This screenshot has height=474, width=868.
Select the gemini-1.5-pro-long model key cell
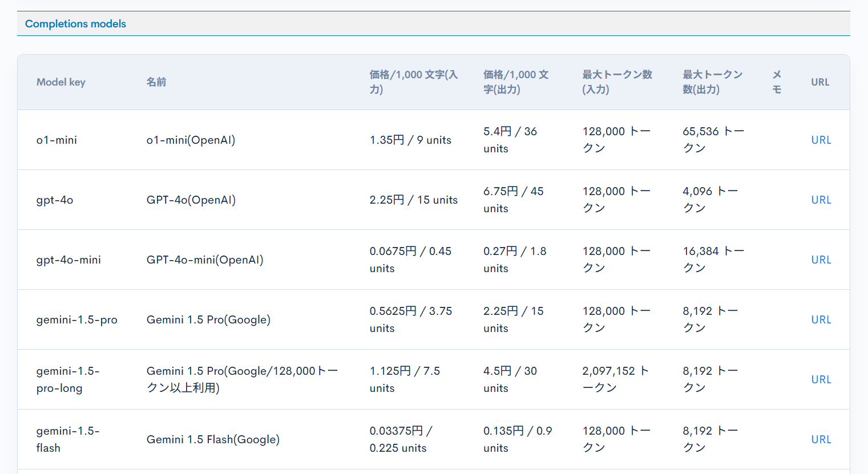68,379
